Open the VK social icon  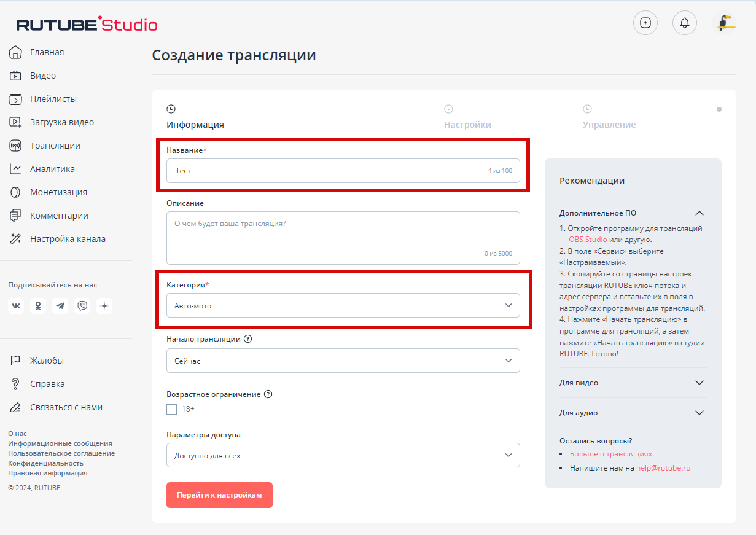tap(16, 306)
